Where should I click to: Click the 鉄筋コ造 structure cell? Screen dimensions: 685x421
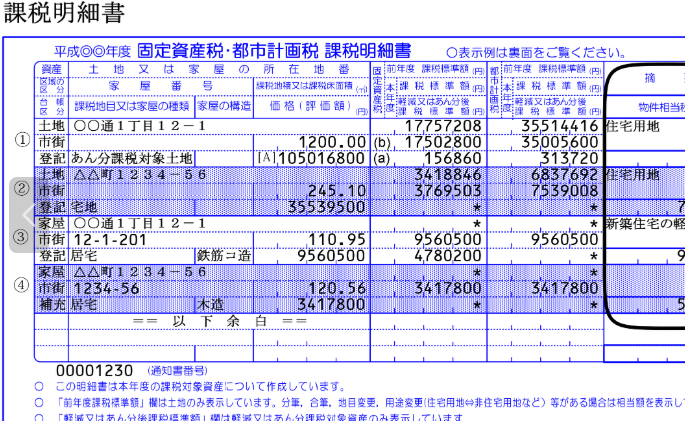click(224, 255)
